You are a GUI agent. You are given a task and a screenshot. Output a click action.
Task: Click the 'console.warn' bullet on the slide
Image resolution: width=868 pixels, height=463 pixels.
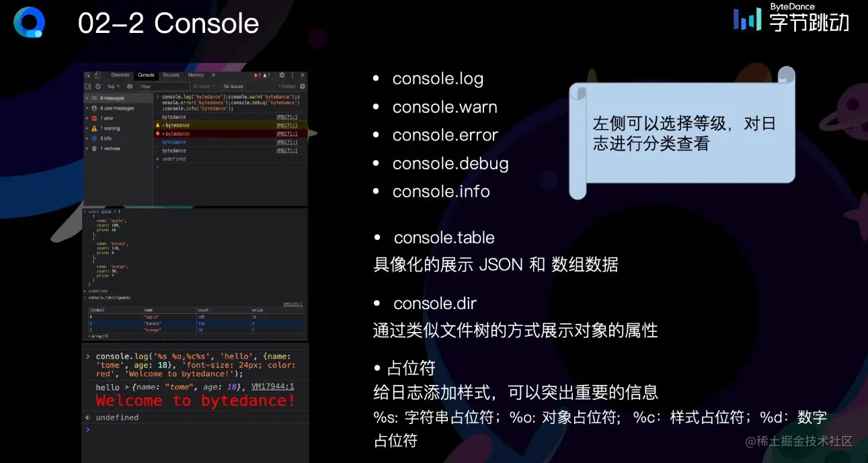(445, 107)
